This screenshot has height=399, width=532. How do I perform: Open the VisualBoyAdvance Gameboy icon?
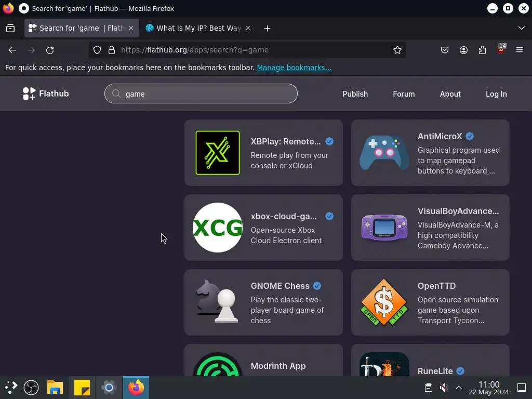pyautogui.click(x=384, y=228)
